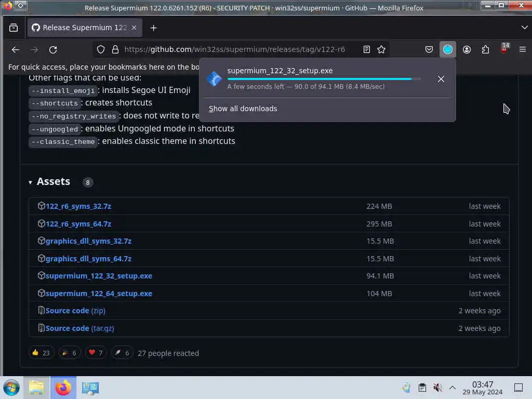Show desktop via taskbar corner button
The width and height of the screenshot is (532, 399).
[518, 388]
